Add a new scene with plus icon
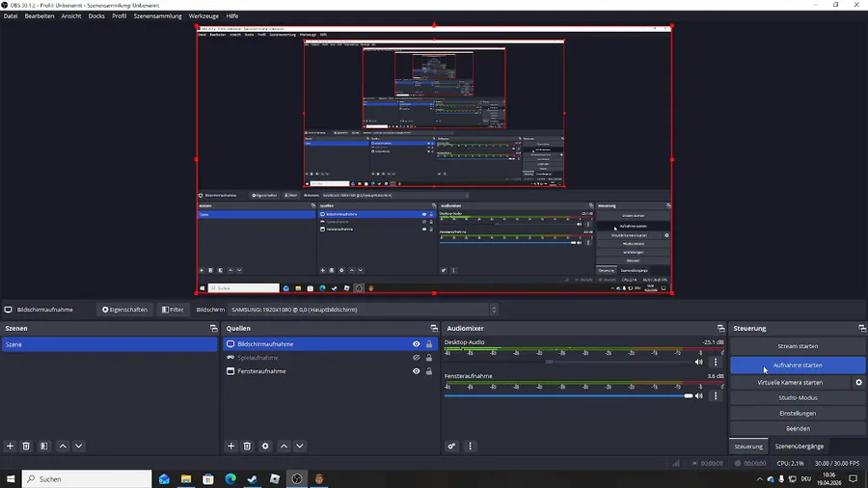 [x=10, y=446]
